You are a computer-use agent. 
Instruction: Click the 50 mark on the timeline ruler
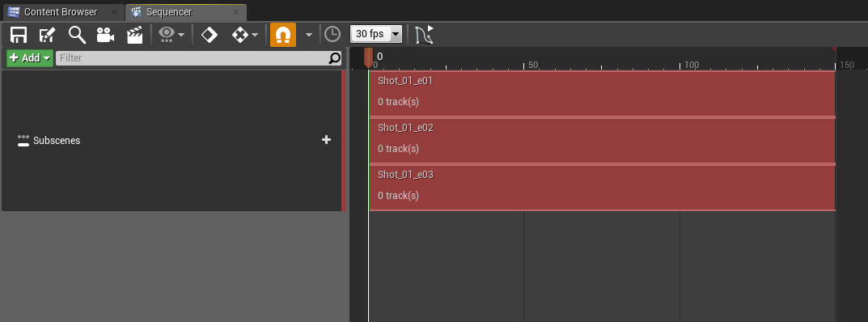coord(532,65)
